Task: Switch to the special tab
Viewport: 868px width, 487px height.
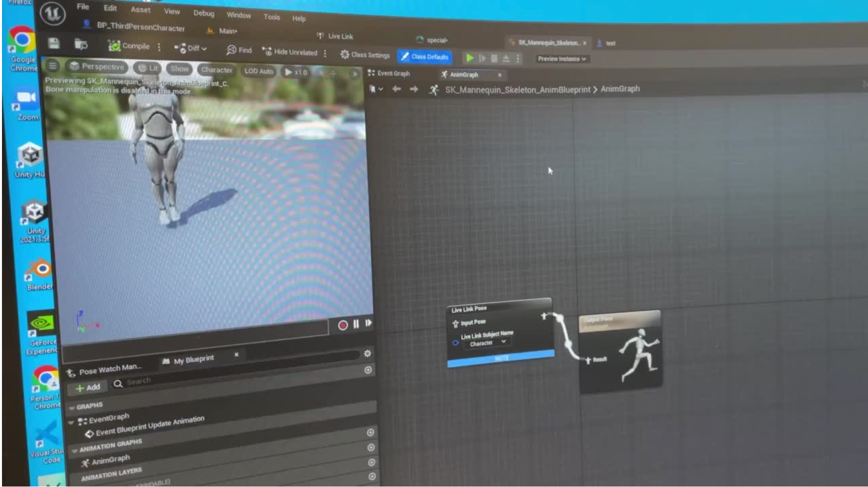Action: pyautogui.click(x=432, y=40)
